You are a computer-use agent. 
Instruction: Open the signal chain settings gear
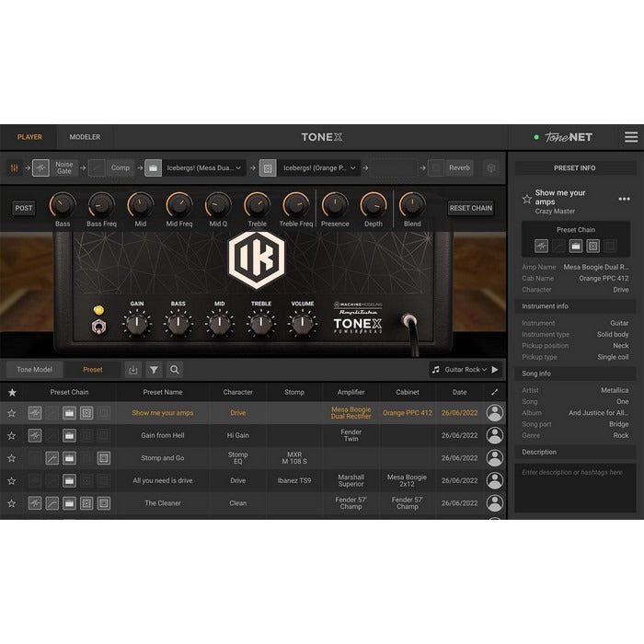[490, 168]
